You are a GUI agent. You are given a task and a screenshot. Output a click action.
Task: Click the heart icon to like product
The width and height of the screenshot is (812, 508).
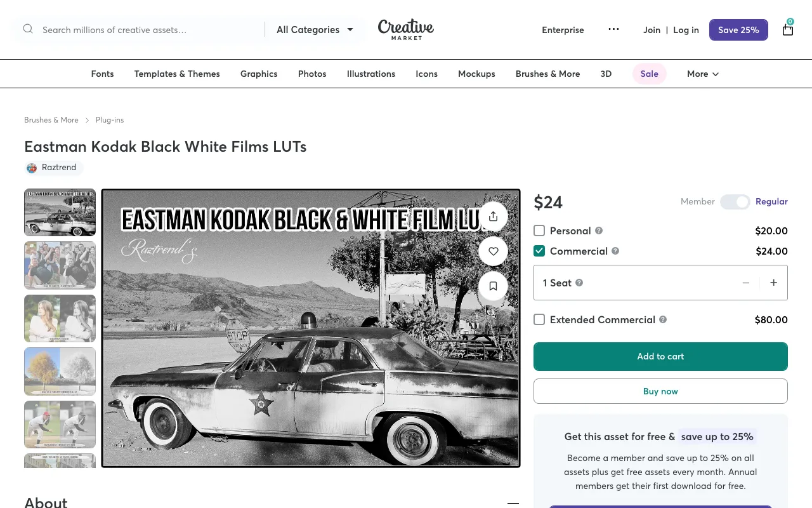click(493, 251)
